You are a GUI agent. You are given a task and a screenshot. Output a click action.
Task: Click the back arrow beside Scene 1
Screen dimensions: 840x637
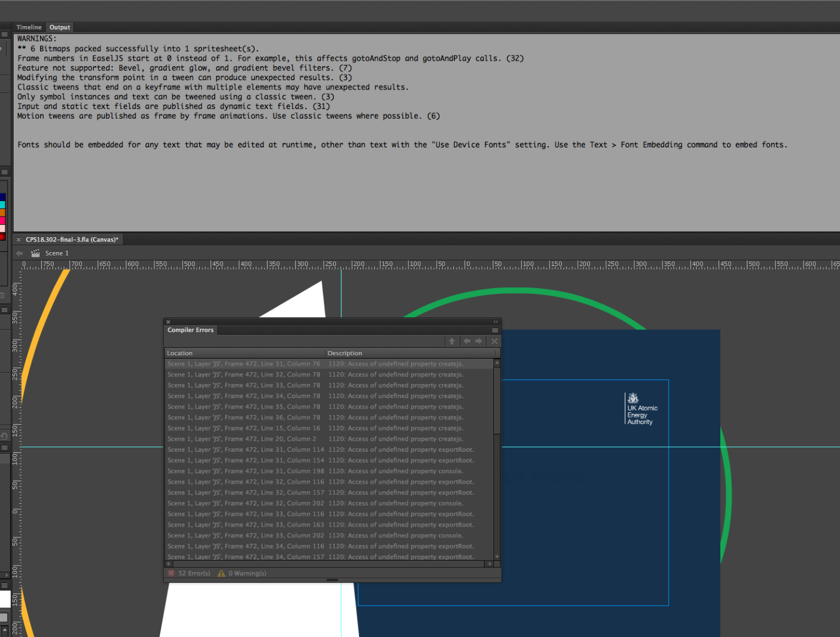point(19,253)
